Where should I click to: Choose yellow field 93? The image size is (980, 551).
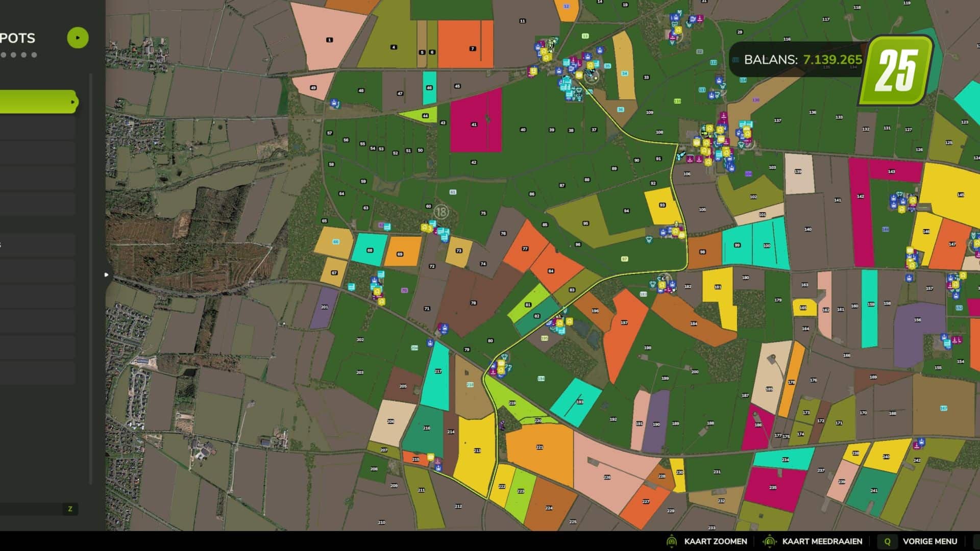pyautogui.click(x=663, y=206)
